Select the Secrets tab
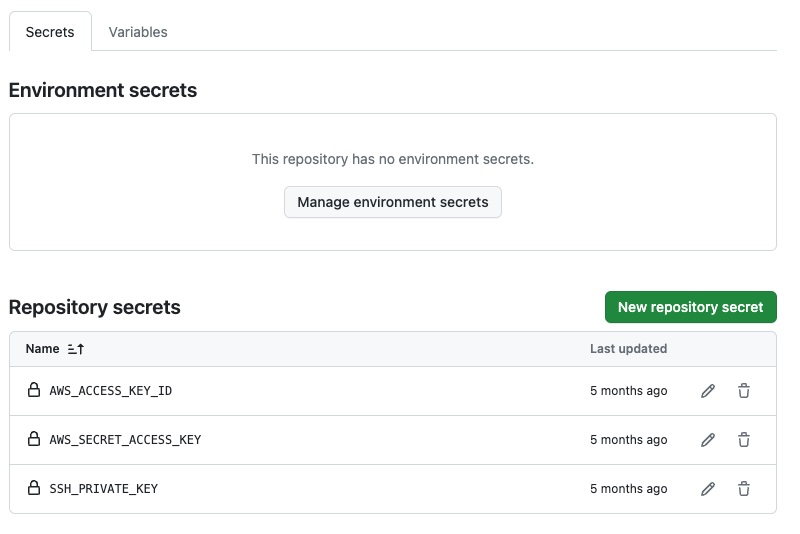The height and width of the screenshot is (534, 800). pyautogui.click(x=50, y=32)
